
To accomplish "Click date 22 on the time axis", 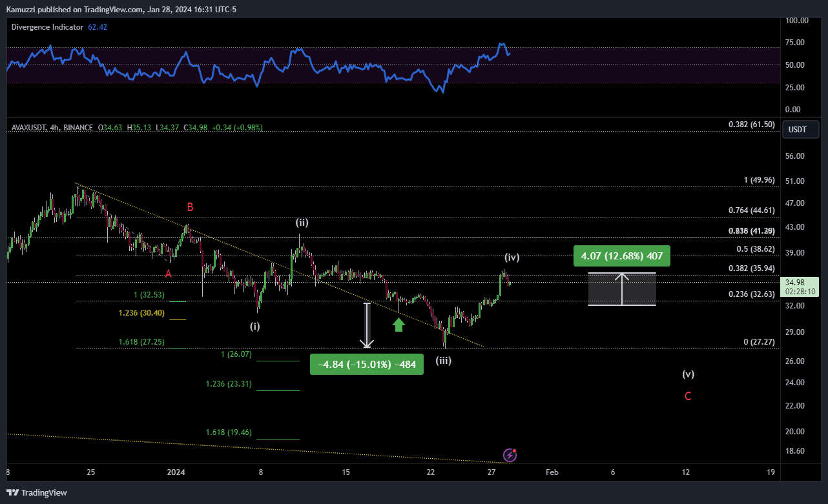I will pos(431,472).
